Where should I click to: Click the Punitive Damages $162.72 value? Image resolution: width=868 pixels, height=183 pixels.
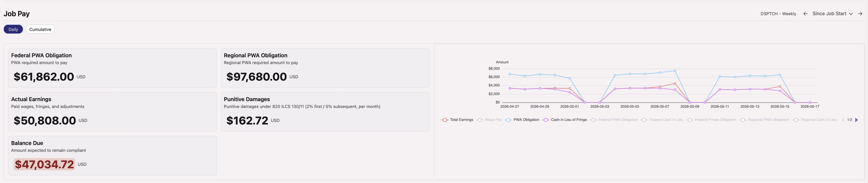pos(247,121)
